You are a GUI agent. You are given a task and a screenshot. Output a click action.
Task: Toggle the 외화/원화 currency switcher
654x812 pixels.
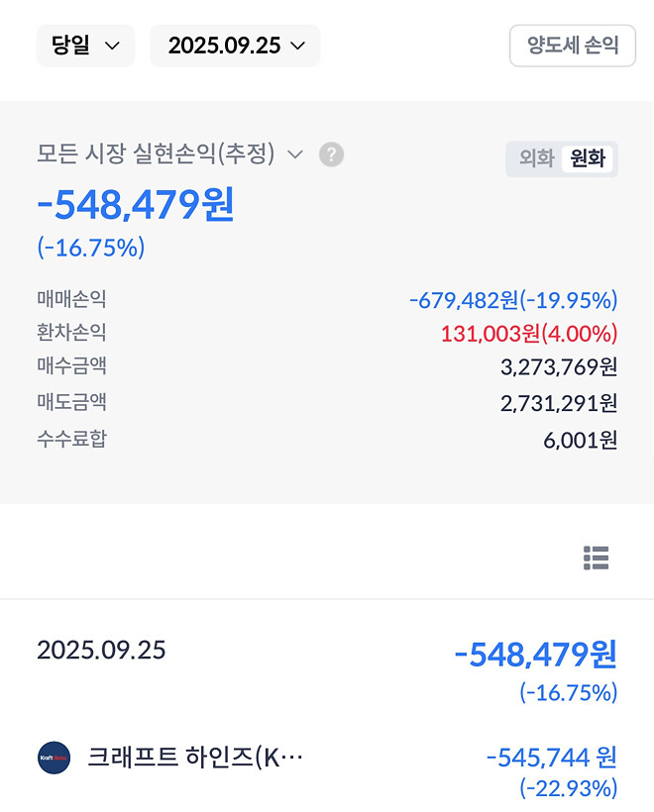pyautogui.click(x=562, y=159)
